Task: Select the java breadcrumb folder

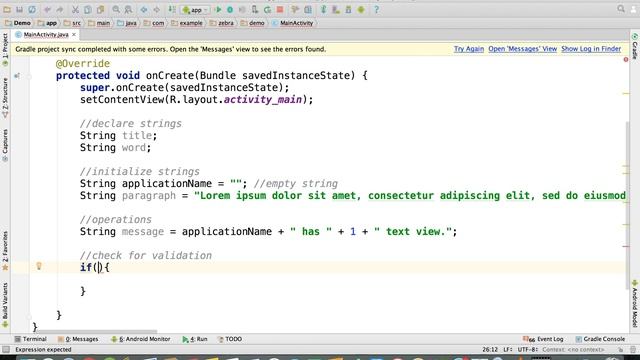Action: (127, 23)
